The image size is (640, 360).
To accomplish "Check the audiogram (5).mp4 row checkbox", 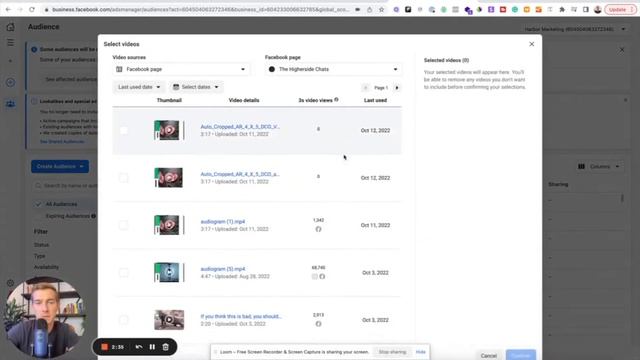I will [124, 273].
